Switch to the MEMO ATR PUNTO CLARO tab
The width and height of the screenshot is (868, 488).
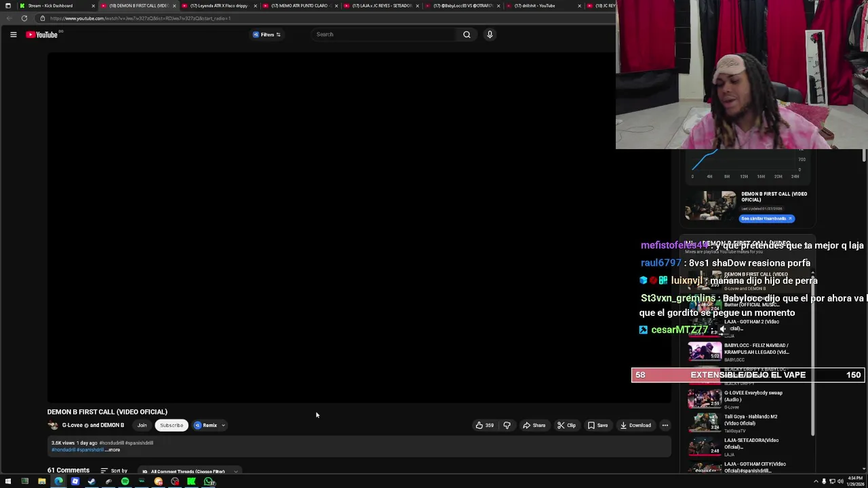point(299,5)
